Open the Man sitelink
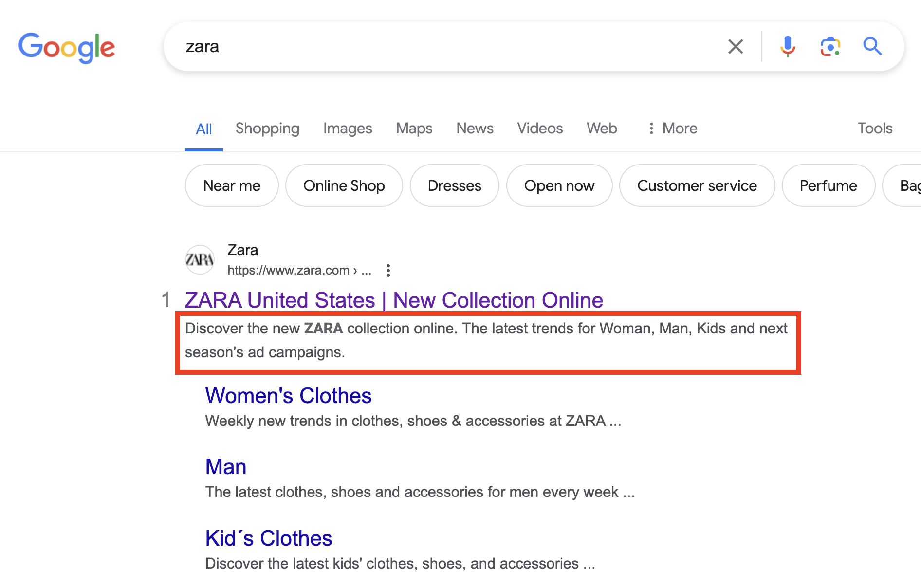This screenshot has width=921, height=588. 226,467
